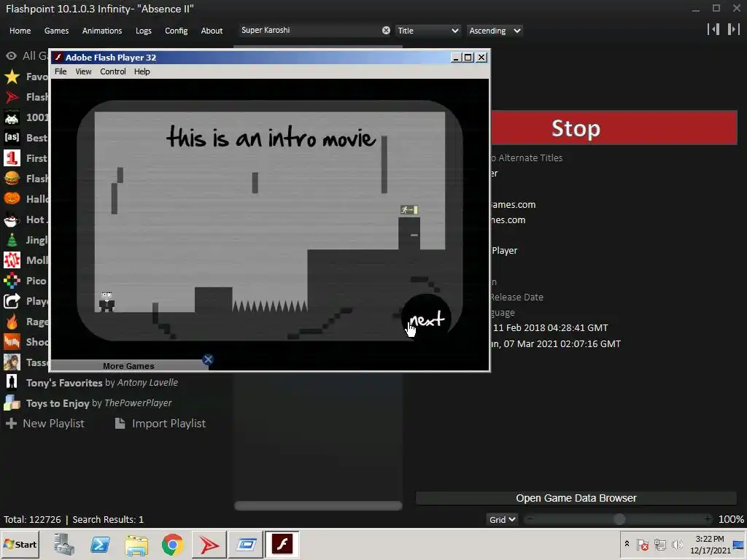Open the Hot bowl playlist icon
Image resolution: width=747 pixels, height=560 pixels.
click(x=12, y=219)
